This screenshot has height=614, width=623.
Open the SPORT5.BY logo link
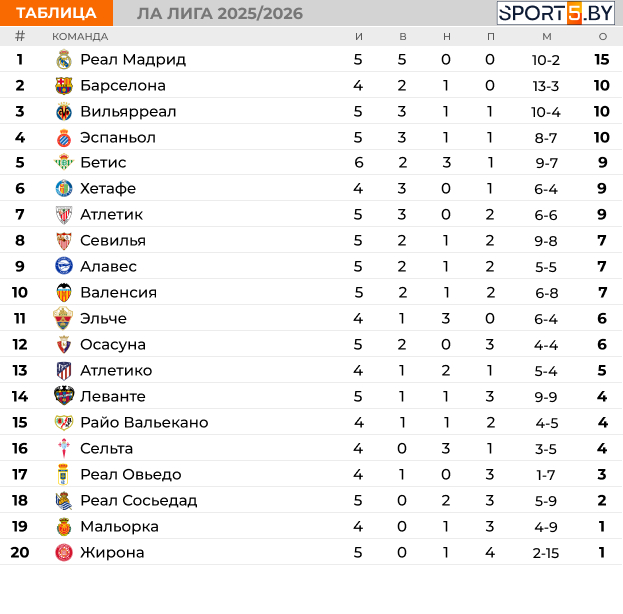click(556, 13)
